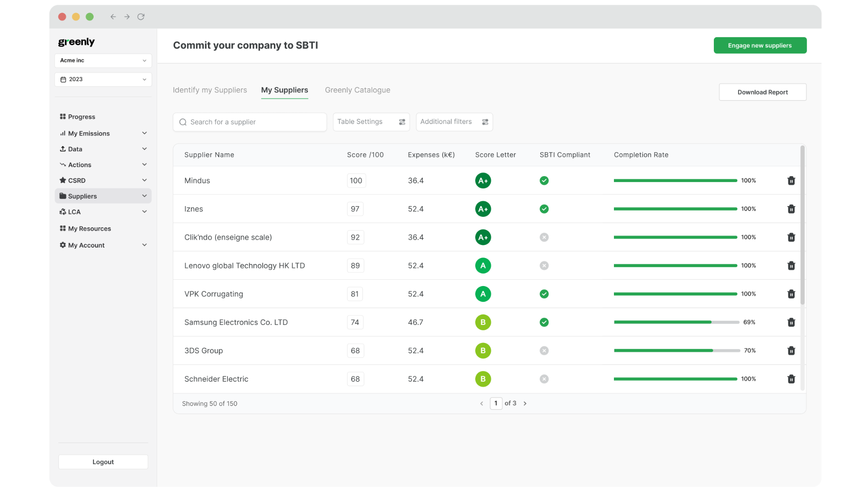
Task: Click the browser back arrow
Action: tap(113, 17)
